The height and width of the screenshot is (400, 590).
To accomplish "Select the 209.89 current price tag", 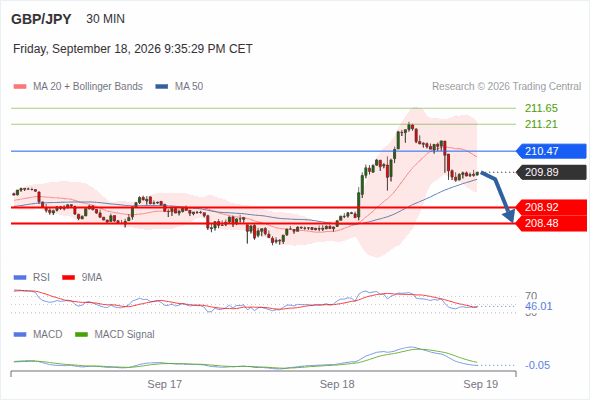I will (x=551, y=172).
